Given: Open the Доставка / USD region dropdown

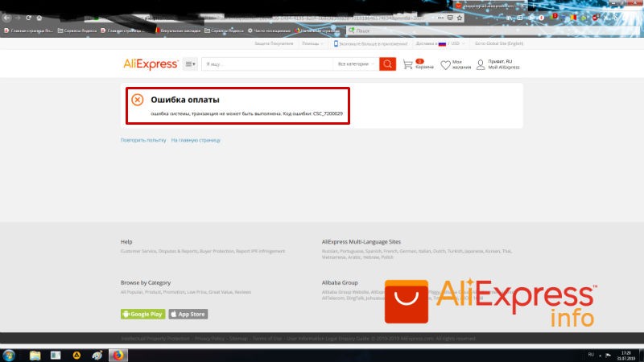Looking at the screenshot, I should [x=440, y=43].
